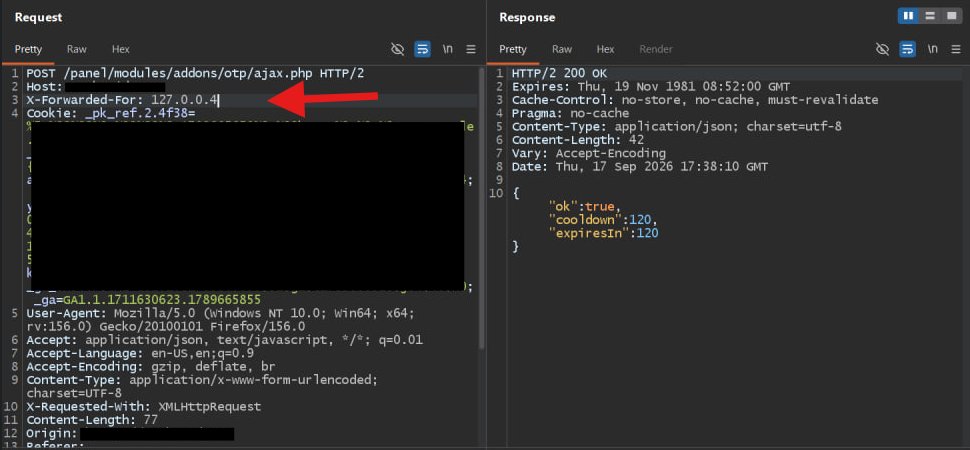This screenshot has height=450, width=970.
Task: Click the Accept-Encoding: gzip, deflate, br header
Action: click(151, 366)
